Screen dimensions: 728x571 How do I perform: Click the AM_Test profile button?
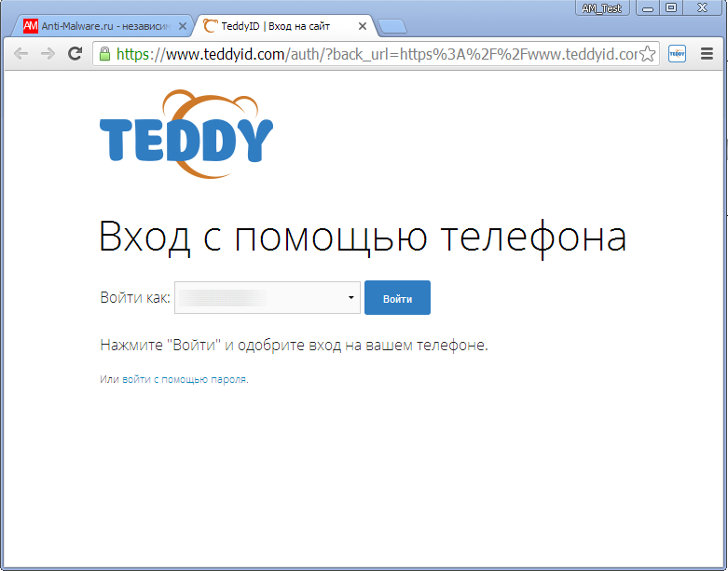(602, 7)
